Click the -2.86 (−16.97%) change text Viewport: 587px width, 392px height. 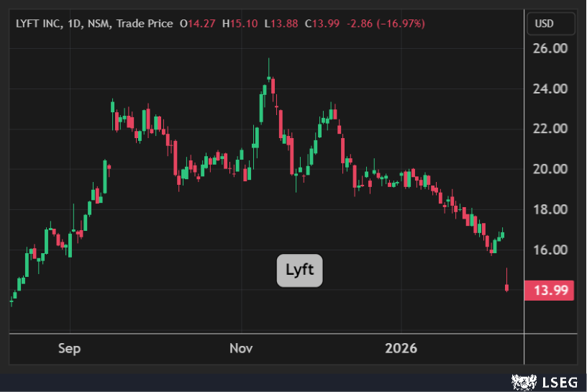tap(386, 24)
